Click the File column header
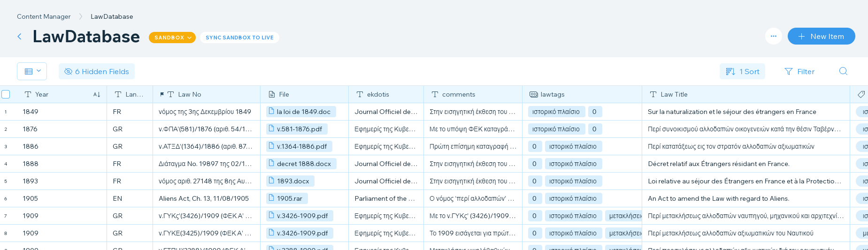 tap(304, 94)
